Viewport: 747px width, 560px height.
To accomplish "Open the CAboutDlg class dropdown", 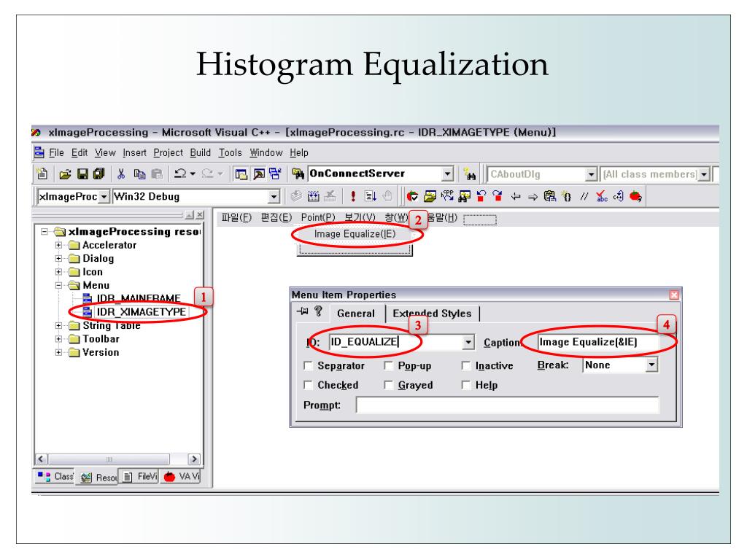I will (x=591, y=175).
